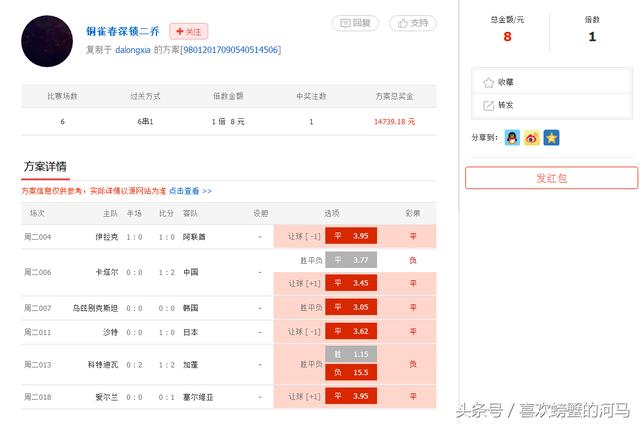Share to QQ via penguin icon

pos(512,138)
